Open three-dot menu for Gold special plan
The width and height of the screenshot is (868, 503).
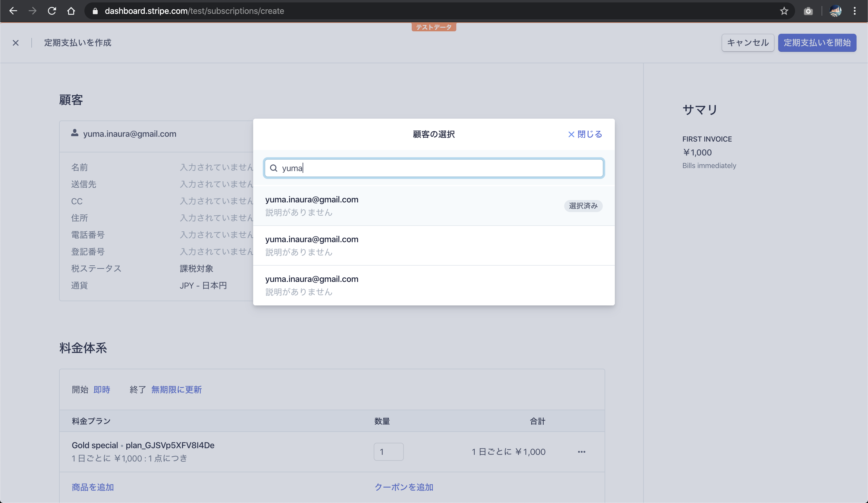coord(581,452)
